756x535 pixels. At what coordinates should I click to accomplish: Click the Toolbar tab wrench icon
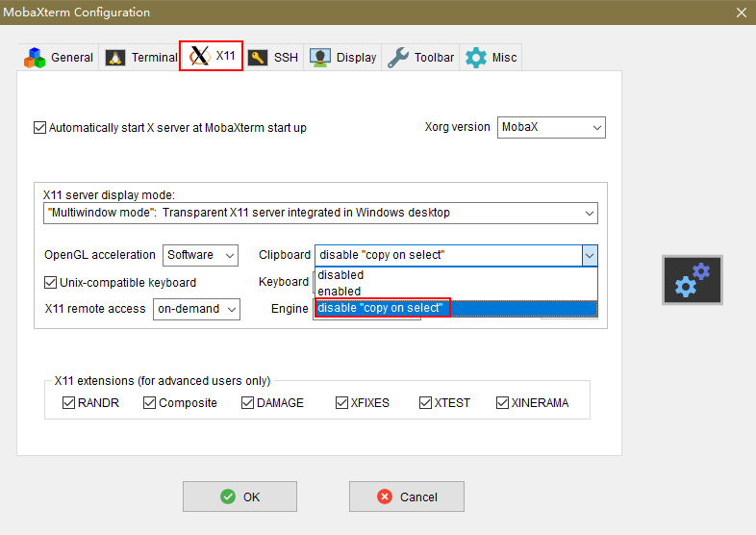pos(398,58)
